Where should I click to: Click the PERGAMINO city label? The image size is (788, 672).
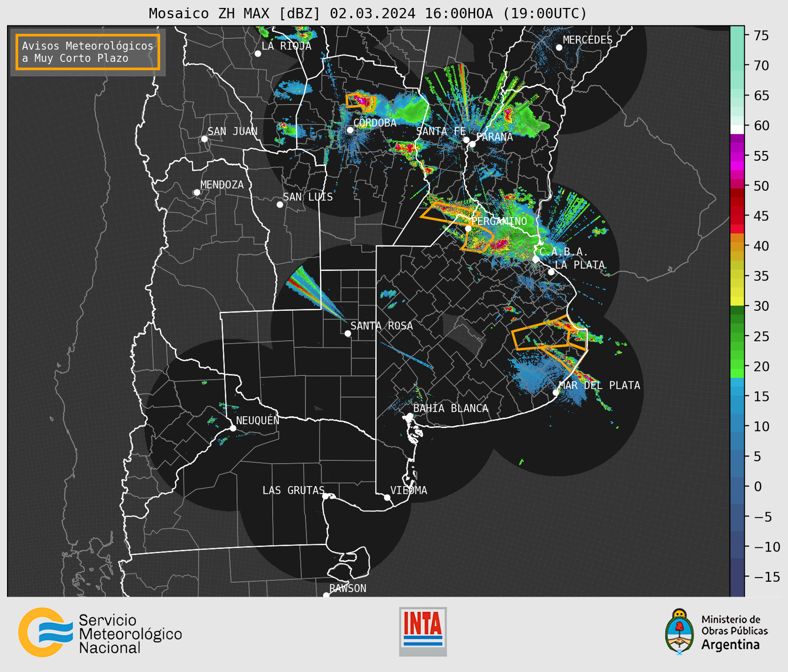(x=499, y=222)
